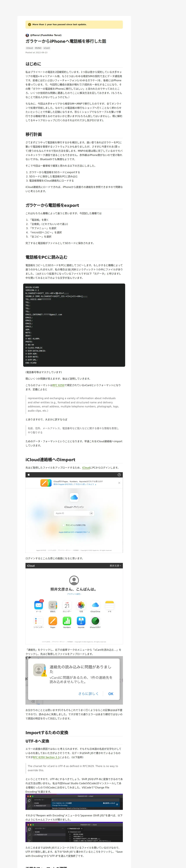Screen dimensions: 186x868
Task: Click the arrow submit icon in Apple ID field
Action: 91,513
